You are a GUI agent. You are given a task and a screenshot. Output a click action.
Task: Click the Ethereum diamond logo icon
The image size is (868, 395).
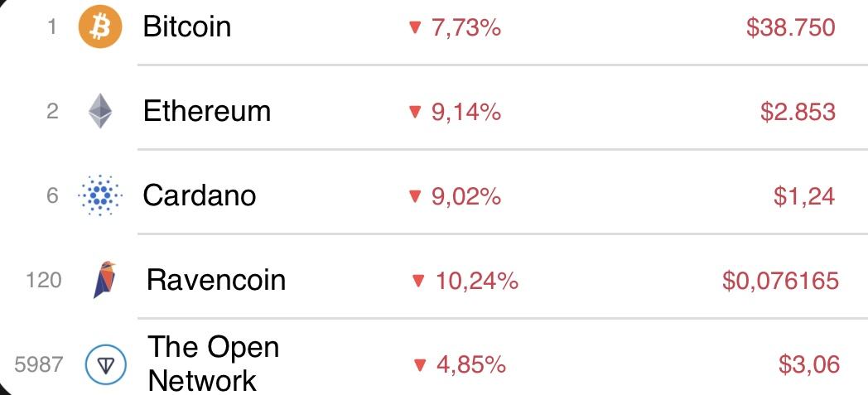click(x=99, y=111)
